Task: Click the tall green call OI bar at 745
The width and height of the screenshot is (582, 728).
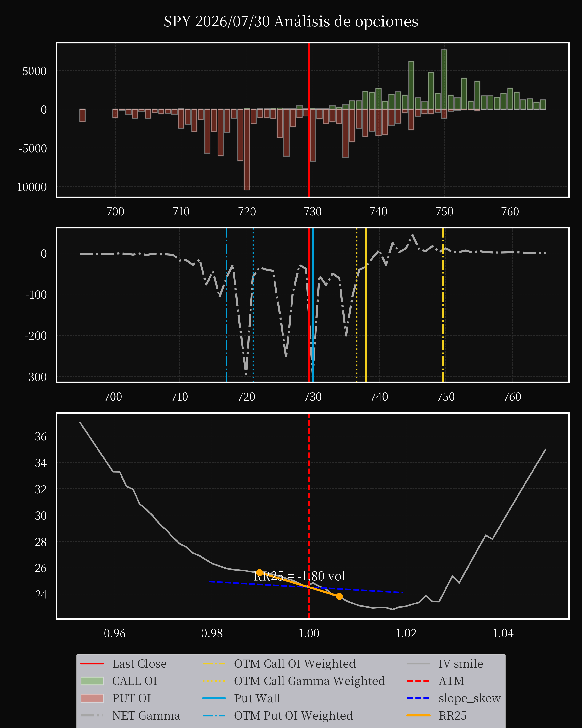Action: pos(411,85)
